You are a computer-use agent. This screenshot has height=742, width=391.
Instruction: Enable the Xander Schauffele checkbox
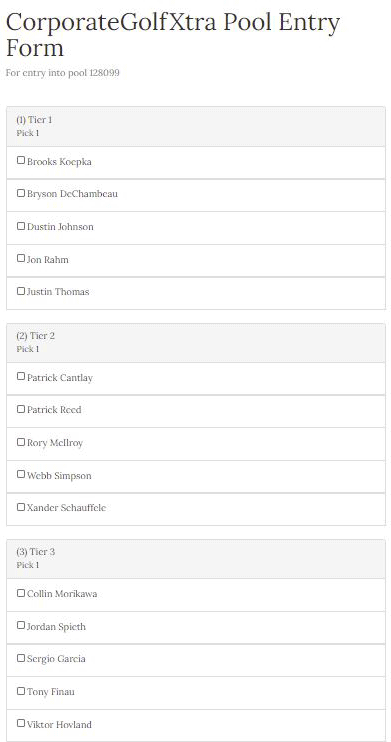tap(21, 507)
